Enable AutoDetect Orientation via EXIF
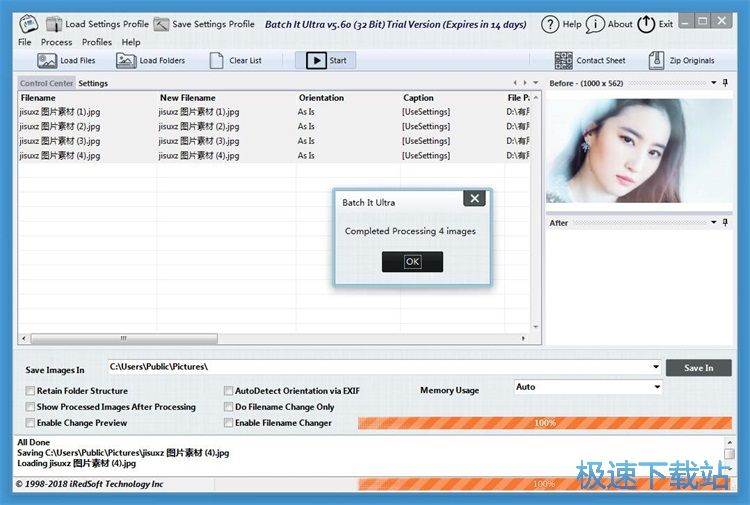The image size is (750, 505). click(x=229, y=391)
